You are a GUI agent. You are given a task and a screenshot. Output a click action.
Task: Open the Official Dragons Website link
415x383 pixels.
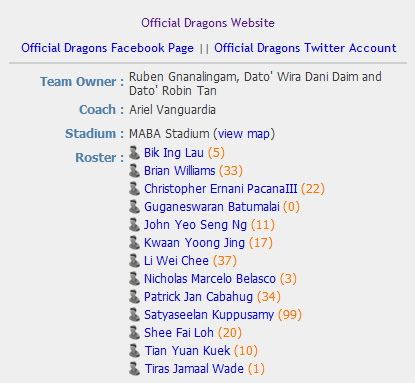point(208,23)
